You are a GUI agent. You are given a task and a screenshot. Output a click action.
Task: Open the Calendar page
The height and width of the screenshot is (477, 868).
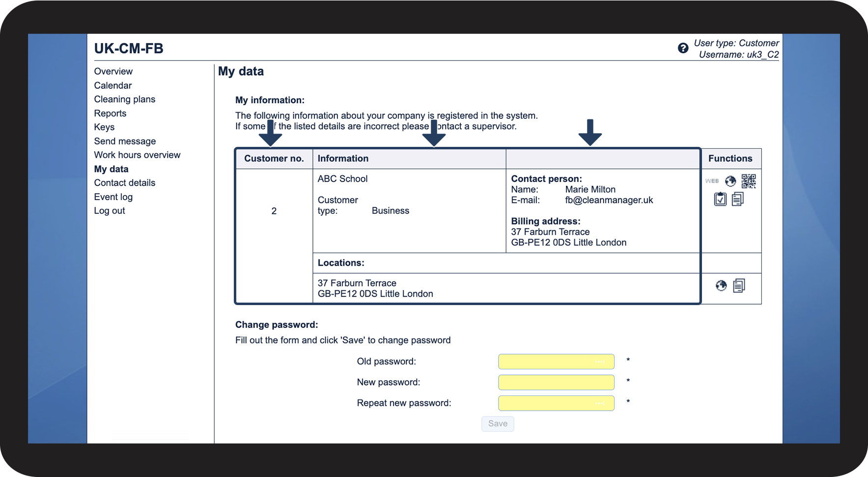click(x=113, y=85)
